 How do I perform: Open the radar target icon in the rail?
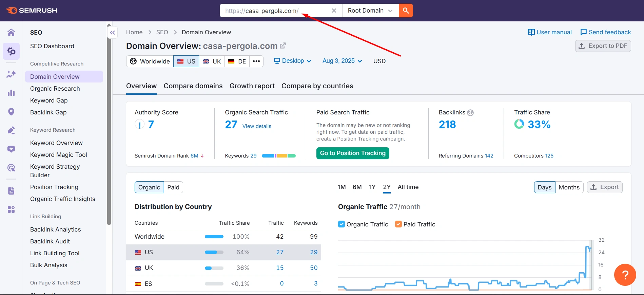tap(11, 168)
